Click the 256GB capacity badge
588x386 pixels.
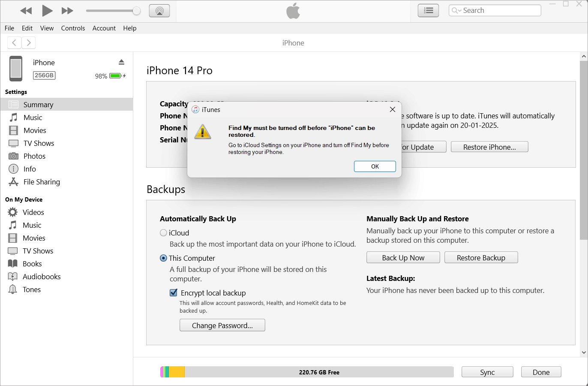pyautogui.click(x=44, y=75)
